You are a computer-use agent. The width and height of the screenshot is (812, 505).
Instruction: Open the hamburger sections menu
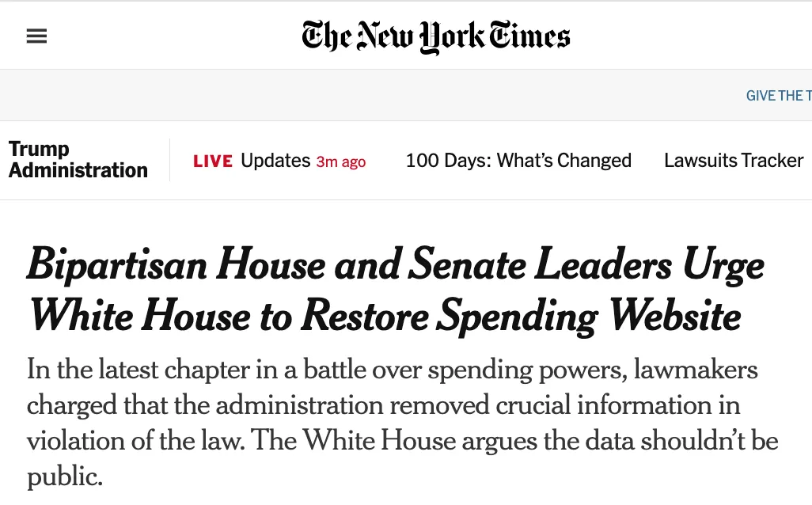[36, 36]
